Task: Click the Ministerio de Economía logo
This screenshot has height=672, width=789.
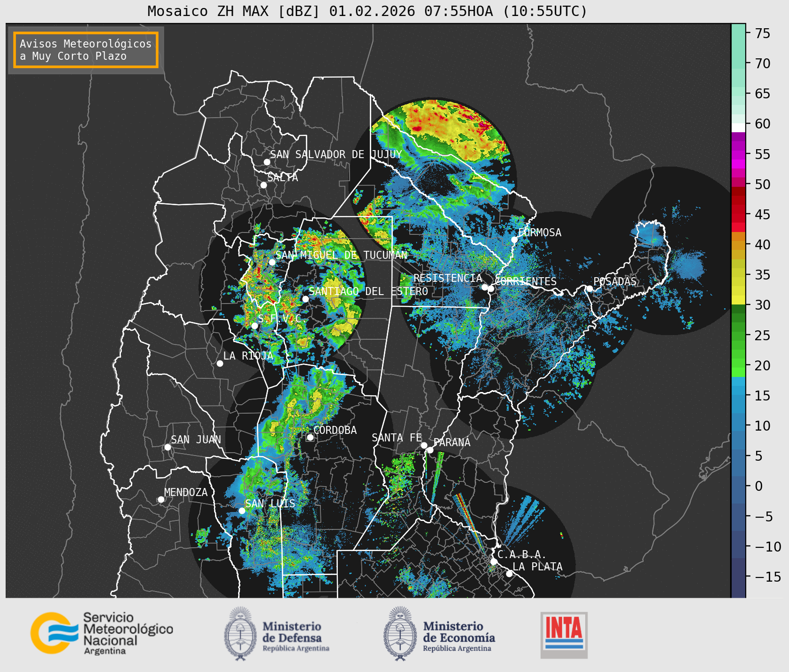Action: [x=439, y=633]
